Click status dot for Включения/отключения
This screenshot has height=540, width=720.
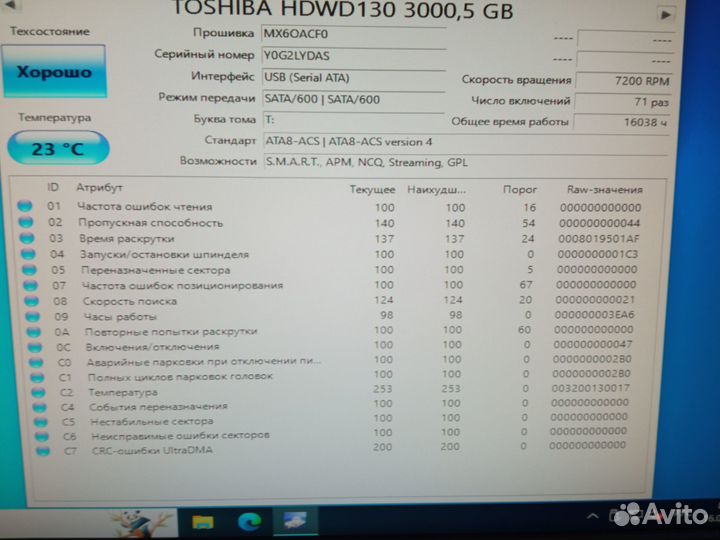point(35,347)
